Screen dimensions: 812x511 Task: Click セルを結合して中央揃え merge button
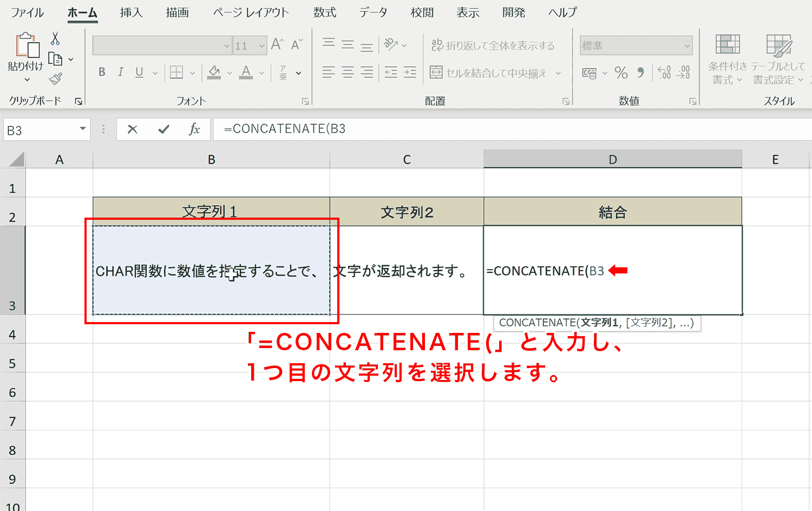488,73
